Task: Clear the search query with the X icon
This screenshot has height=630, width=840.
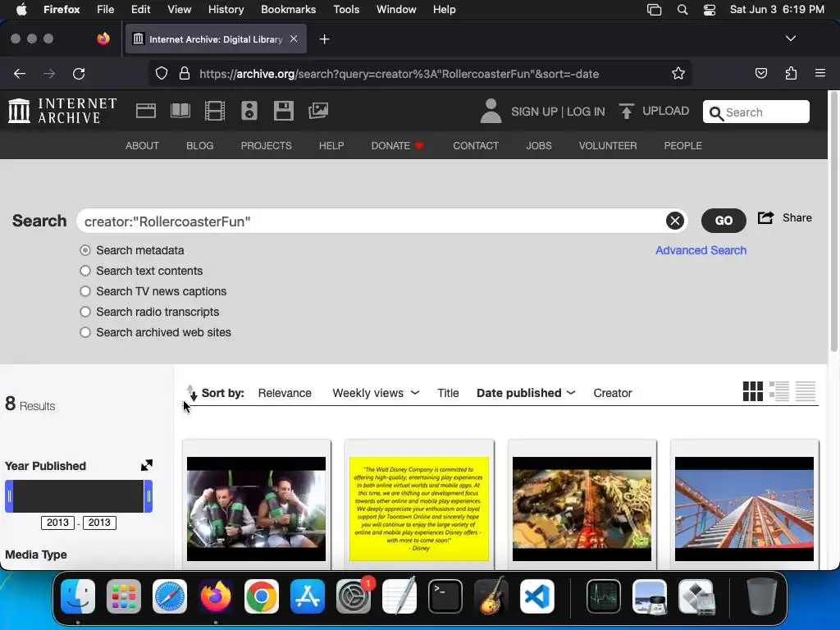Action: click(675, 221)
